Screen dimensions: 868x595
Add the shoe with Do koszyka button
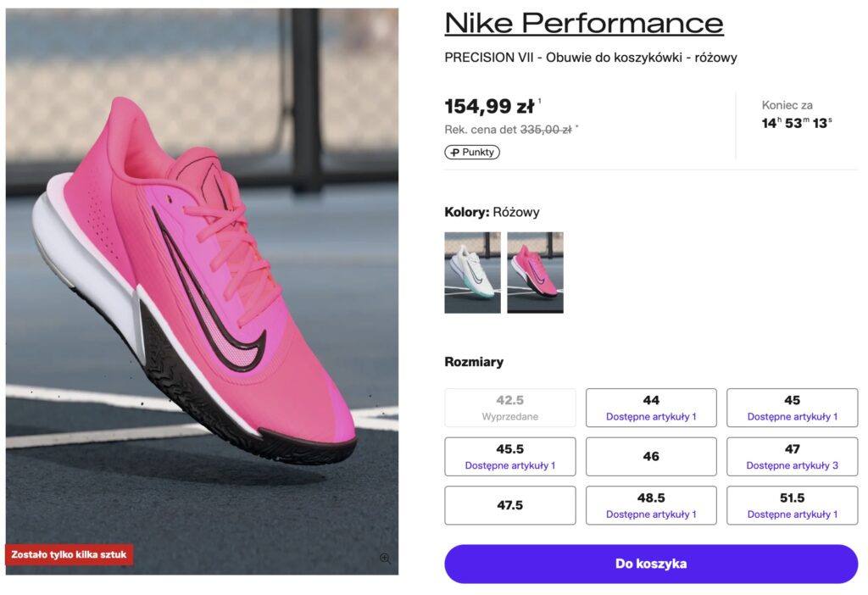(651, 564)
